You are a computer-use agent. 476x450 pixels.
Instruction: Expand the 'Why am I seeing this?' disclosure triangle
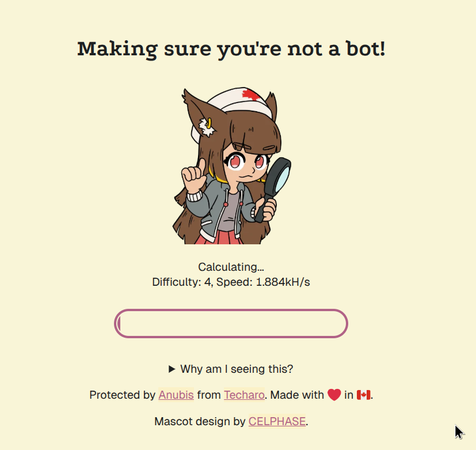tap(172, 369)
